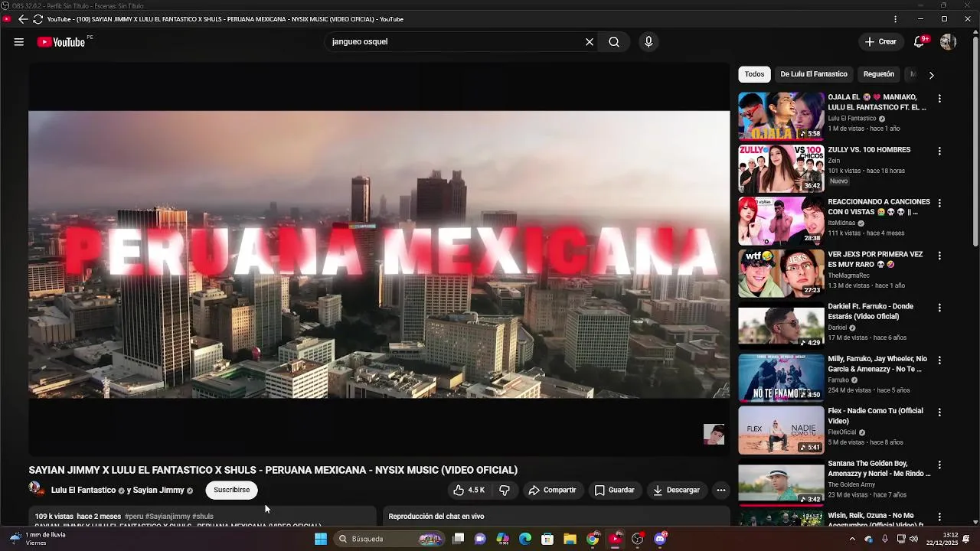Open the YouTube hamburger guide menu

(18, 42)
